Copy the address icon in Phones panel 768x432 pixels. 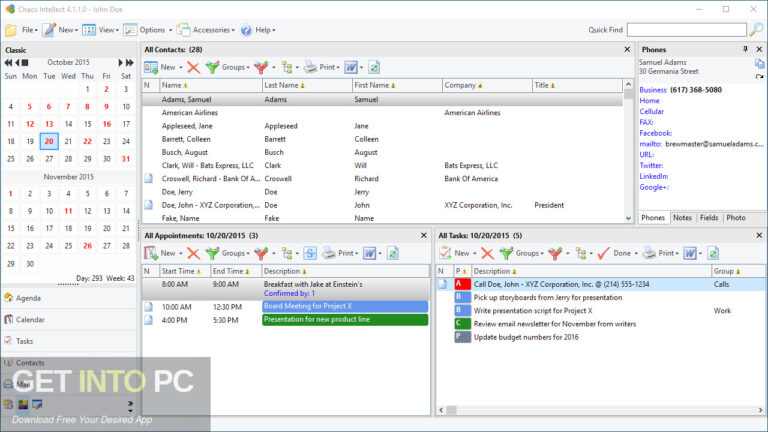click(759, 64)
